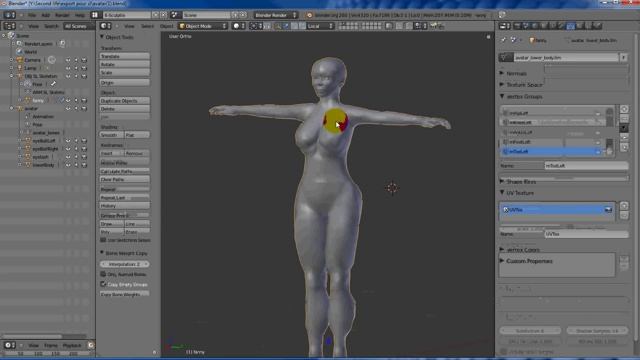Select the fanny object in the outliner
The height and width of the screenshot is (360, 640).
[38, 100]
